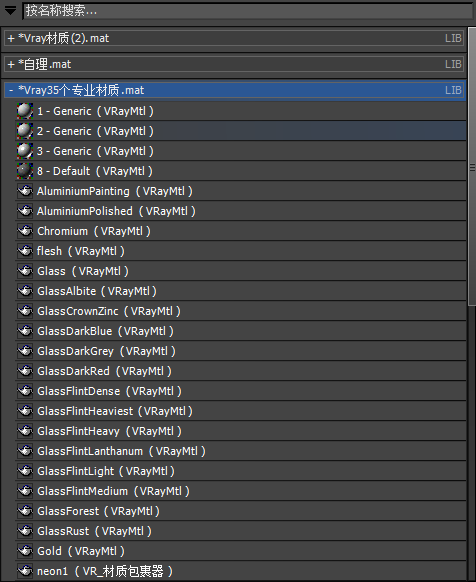The height and width of the screenshot is (582, 476).
Task: Click the teapot icon next to Chromium
Action: pos(25,231)
